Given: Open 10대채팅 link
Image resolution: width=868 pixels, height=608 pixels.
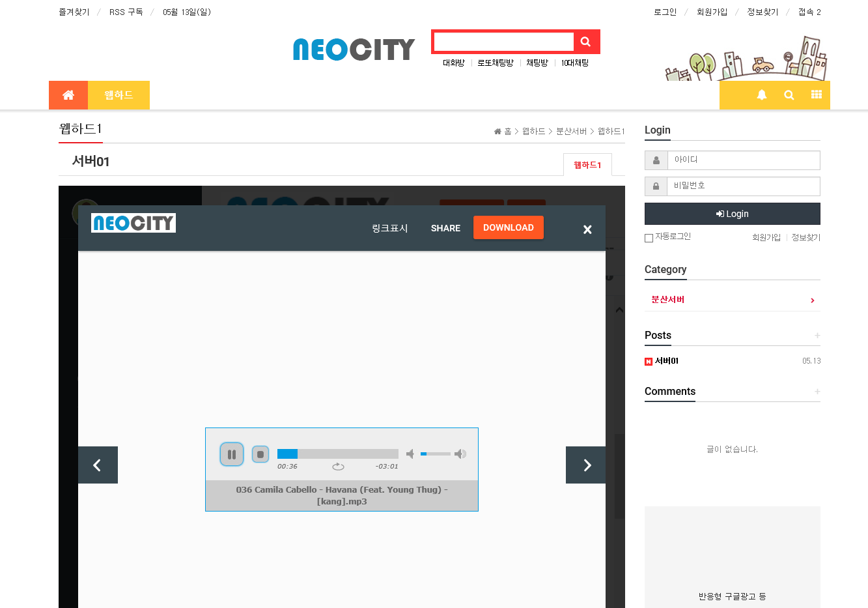Looking at the screenshot, I should coord(575,63).
